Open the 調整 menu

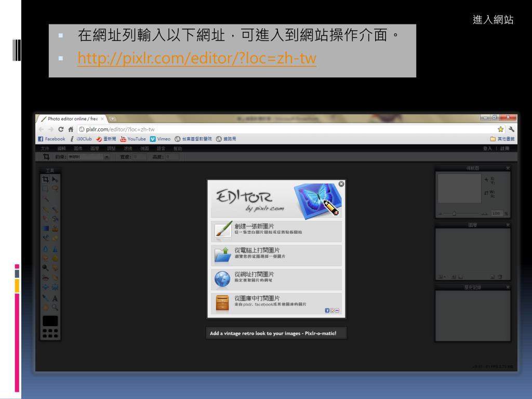click(x=111, y=149)
